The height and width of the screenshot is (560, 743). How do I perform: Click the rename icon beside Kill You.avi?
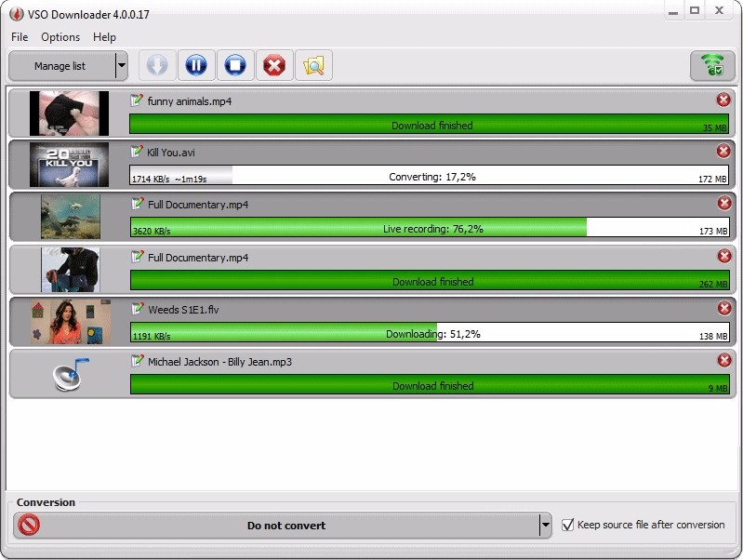pos(137,152)
